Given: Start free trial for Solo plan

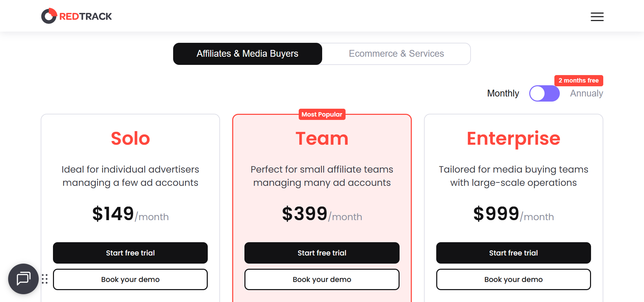Looking at the screenshot, I should [x=130, y=253].
